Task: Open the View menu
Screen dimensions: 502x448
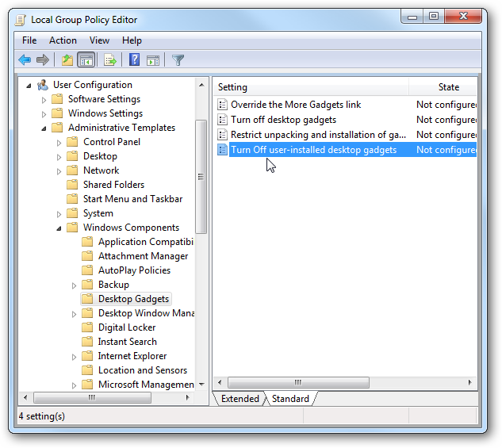Action: [x=99, y=40]
